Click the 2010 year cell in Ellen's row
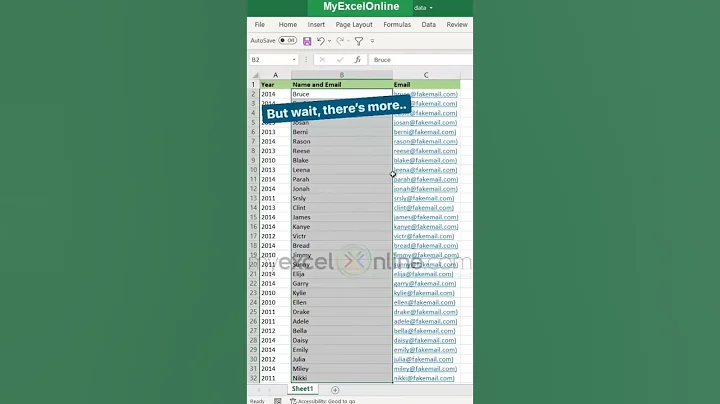 pyautogui.click(x=276, y=302)
